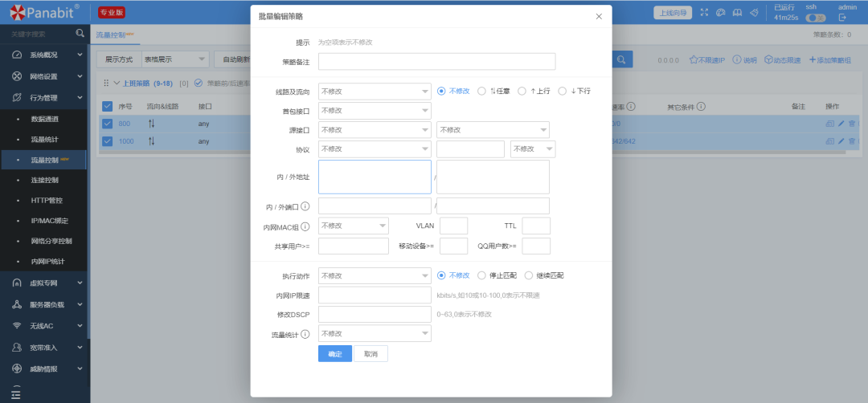The height and width of the screenshot is (403, 868).
Task: Click edit pencil icon for policy 800
Action: [841, 124]
